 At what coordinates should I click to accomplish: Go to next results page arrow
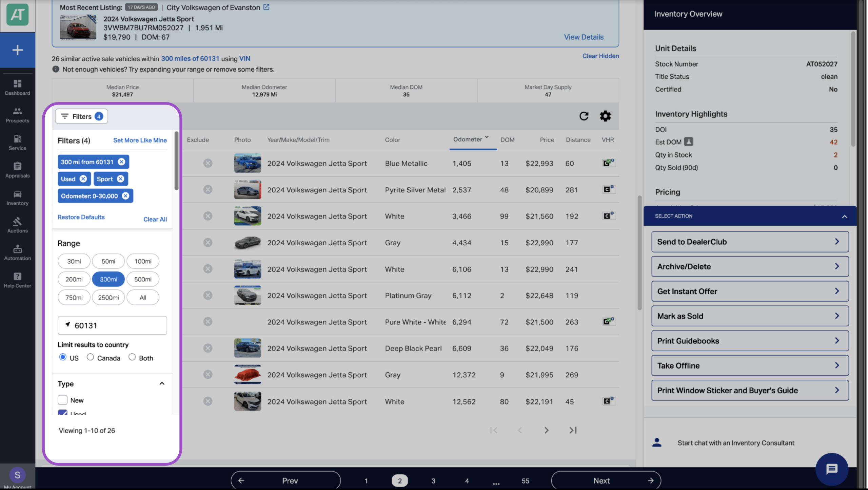[546, 430]
